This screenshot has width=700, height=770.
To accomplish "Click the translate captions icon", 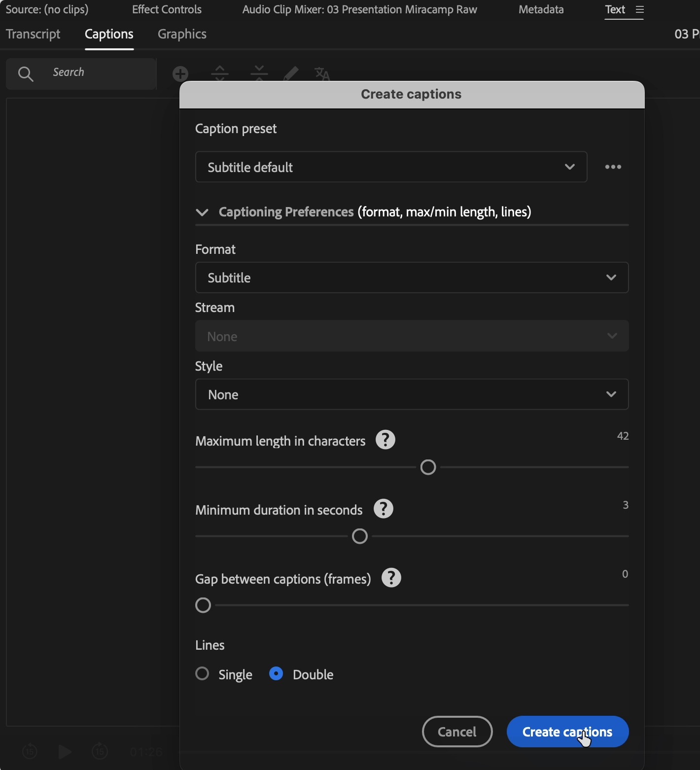I will 322,74.
